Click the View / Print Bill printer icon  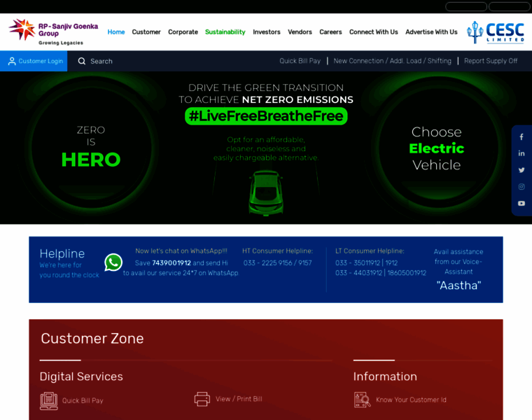(x=202, y=399)
